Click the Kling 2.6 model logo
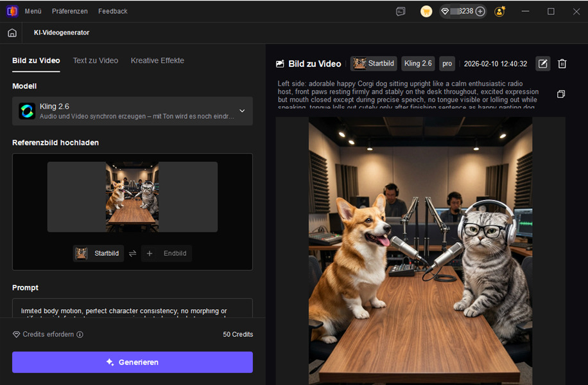The width and height of the screenshot is (588, 385). [27, 111]
